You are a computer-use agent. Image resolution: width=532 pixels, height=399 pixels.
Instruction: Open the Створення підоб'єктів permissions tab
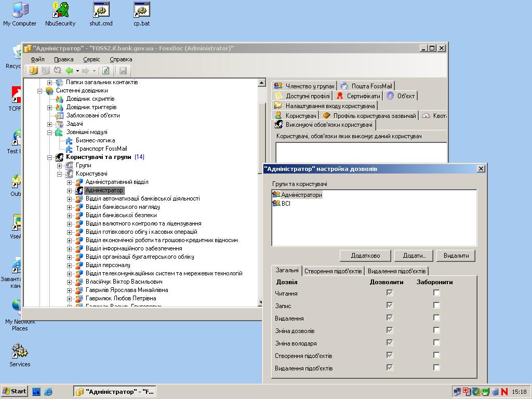tap(333, 271)
